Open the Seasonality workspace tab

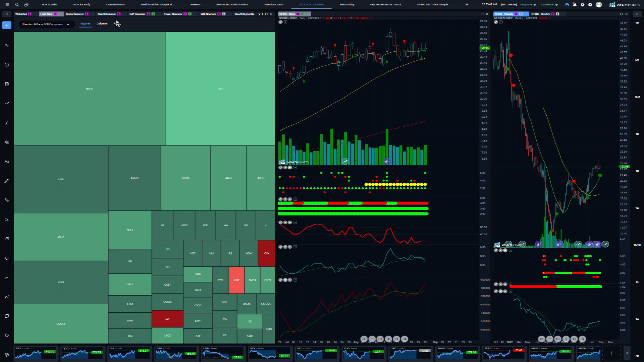(347, 5)
